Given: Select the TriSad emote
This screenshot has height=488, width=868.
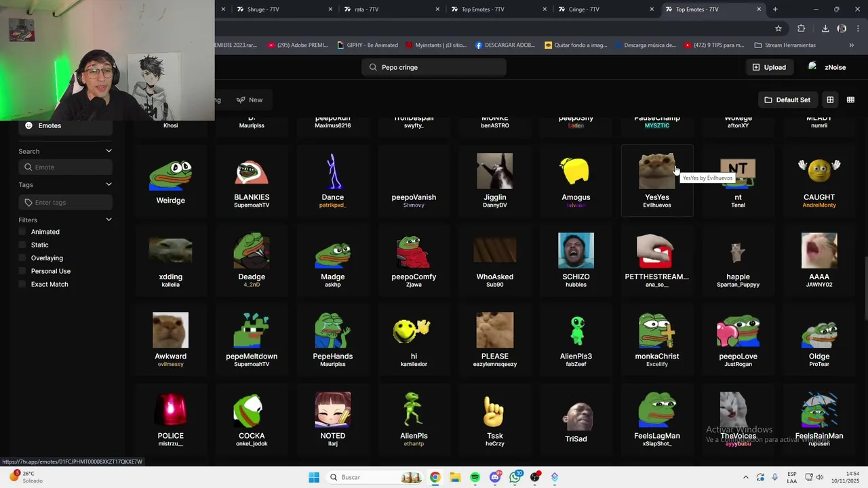Looking at the screenshot, I should [576, 419].
